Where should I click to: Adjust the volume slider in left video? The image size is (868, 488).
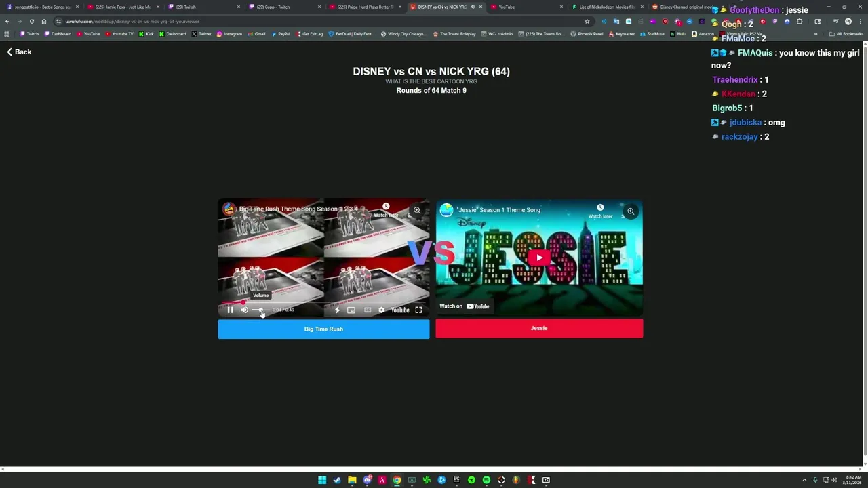coord(260,310)
